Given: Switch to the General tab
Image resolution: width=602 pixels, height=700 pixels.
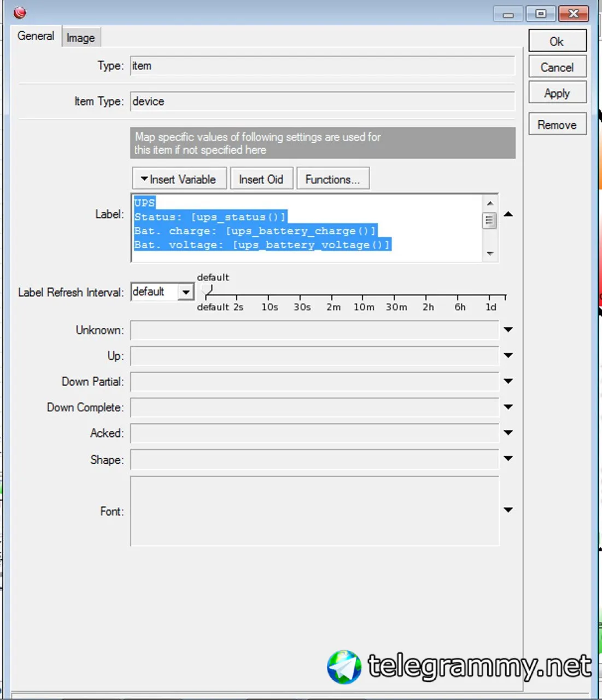Looking at the screenshot, I should click(36, 36).
